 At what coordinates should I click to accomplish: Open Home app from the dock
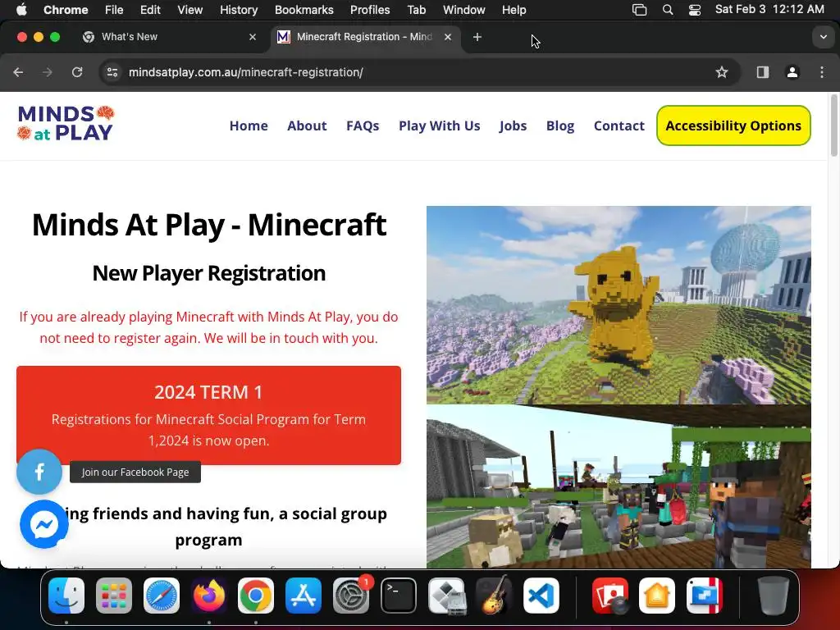(x=657, y=596)
